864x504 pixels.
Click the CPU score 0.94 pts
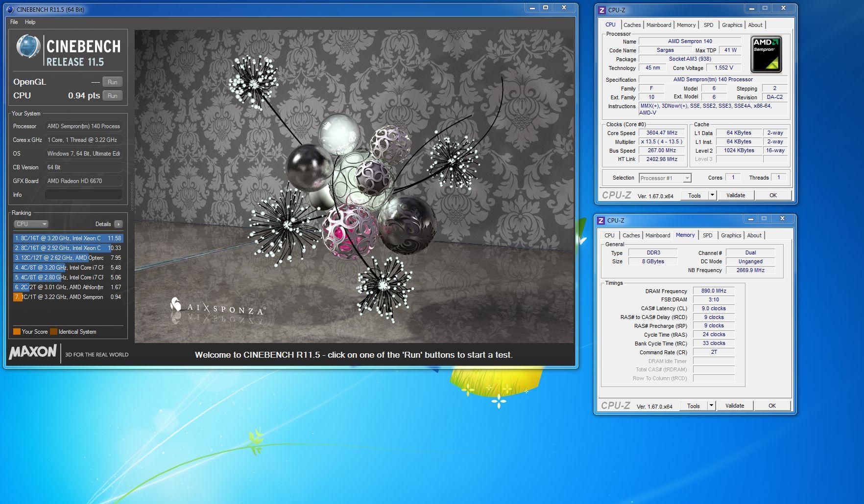(x=84, y=96)
